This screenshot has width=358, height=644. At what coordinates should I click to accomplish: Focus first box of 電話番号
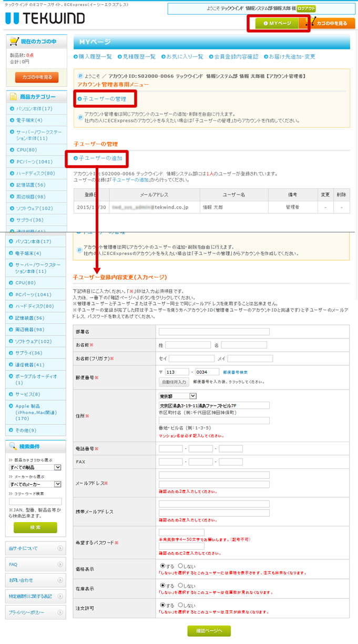click(171, 449)
